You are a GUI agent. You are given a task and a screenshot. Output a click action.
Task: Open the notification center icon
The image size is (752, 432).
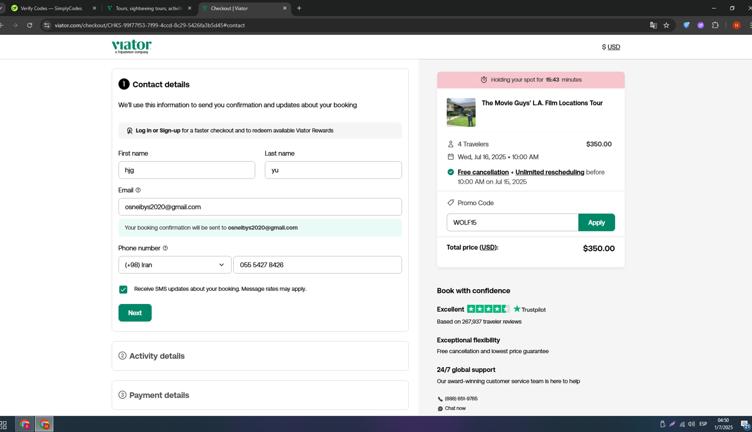745,424
